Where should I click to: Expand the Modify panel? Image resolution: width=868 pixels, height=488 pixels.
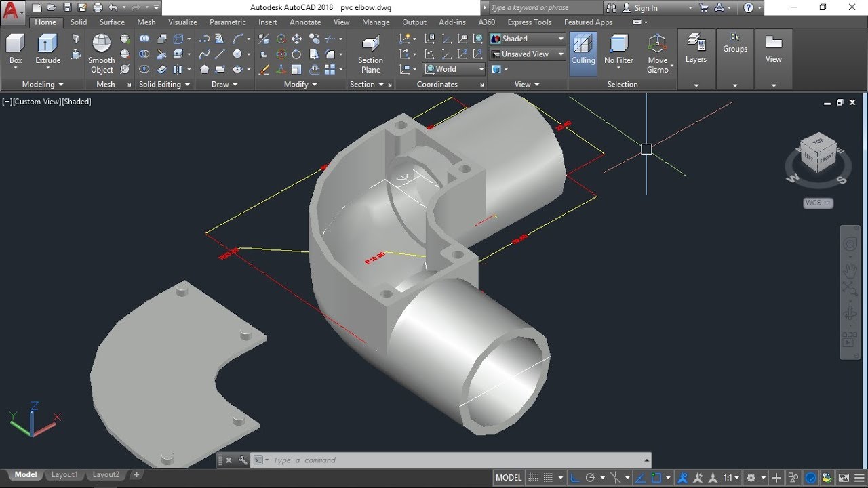300,85
